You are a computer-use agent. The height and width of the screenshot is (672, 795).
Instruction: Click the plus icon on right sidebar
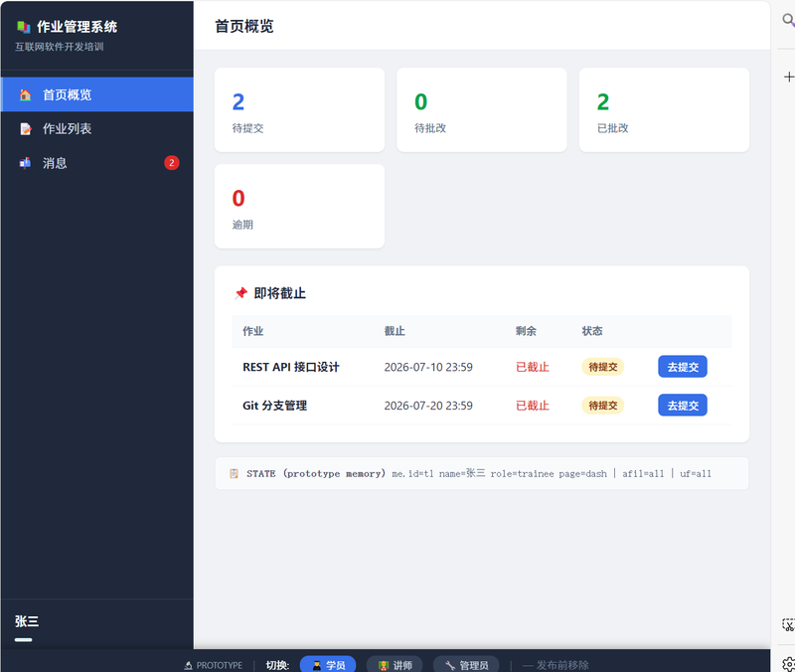click(x=788, y=77)
